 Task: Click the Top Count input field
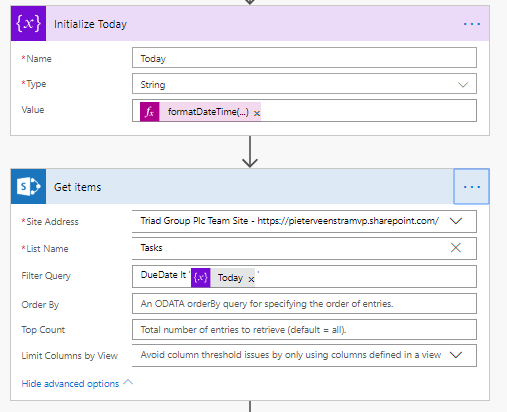(x=304, y=330)
